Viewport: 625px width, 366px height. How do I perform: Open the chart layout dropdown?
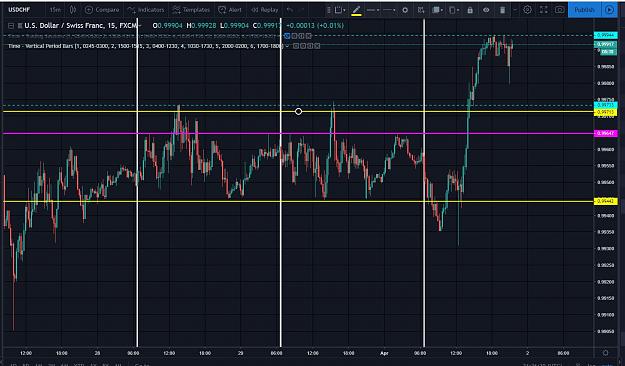(454, 10)
